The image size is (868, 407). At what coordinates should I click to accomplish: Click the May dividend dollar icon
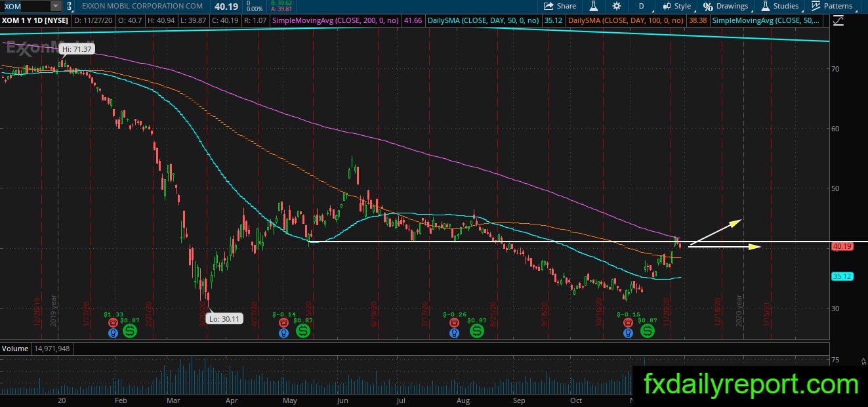[x=303, y=331]
